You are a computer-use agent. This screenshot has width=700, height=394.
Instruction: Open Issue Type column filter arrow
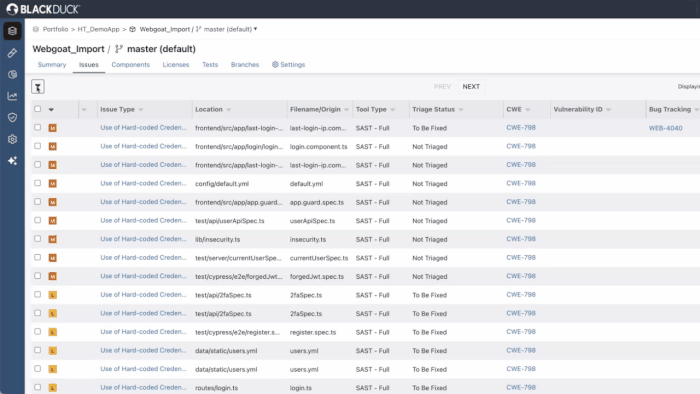(x=141, y=109)
